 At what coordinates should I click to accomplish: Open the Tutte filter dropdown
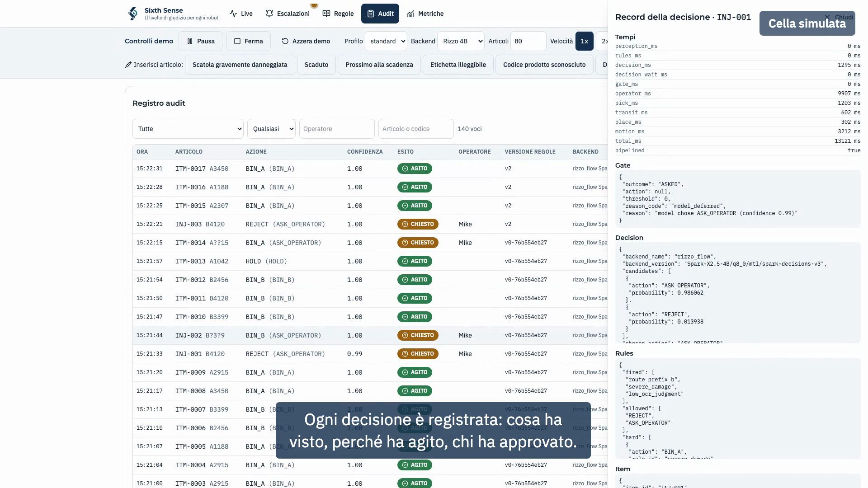point(188,129)
